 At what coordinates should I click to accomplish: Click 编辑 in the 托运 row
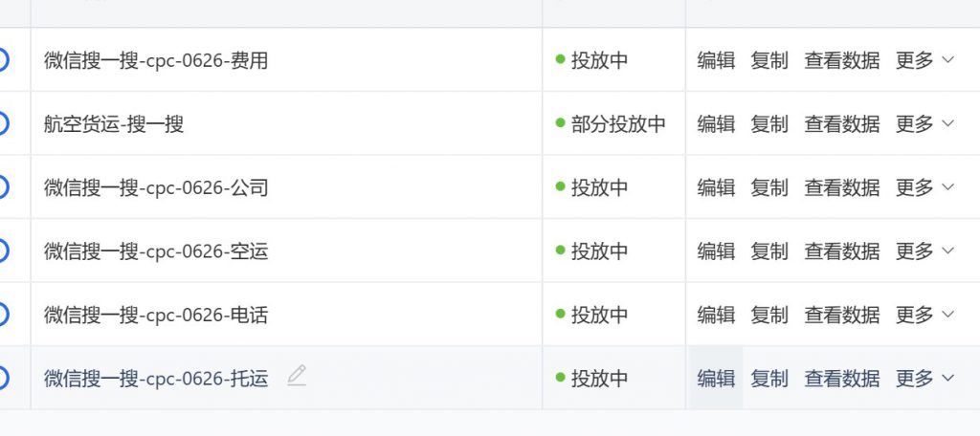click(x=716, y=379)
